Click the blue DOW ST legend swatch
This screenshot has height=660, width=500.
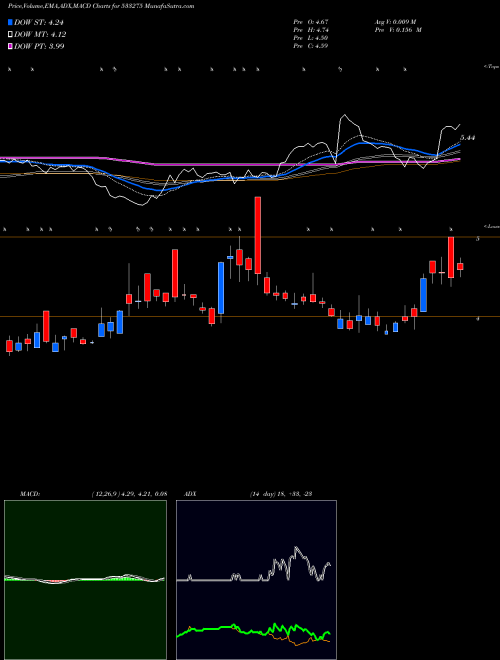[10, 22]
